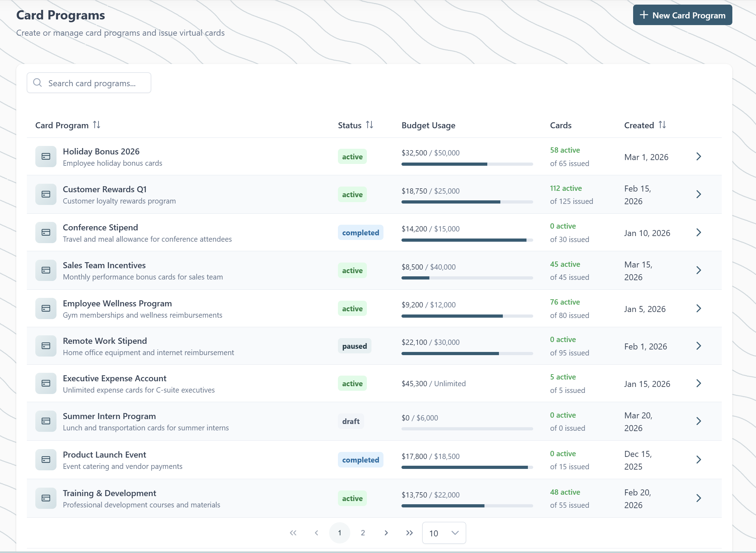Click the Holiday Bonus 2026 card icon
The image size is (756, 553).
tap(46, 157)
